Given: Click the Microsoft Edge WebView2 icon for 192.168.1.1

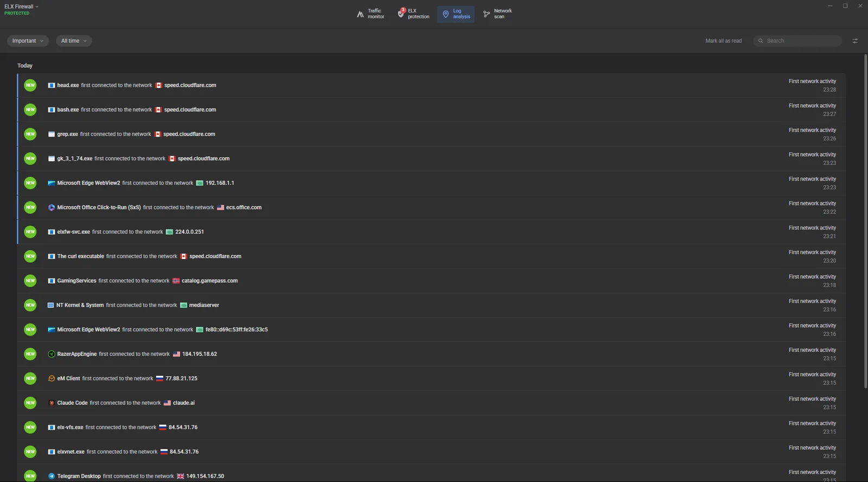Looking at the screenshot, I should (x=52, y=183).
